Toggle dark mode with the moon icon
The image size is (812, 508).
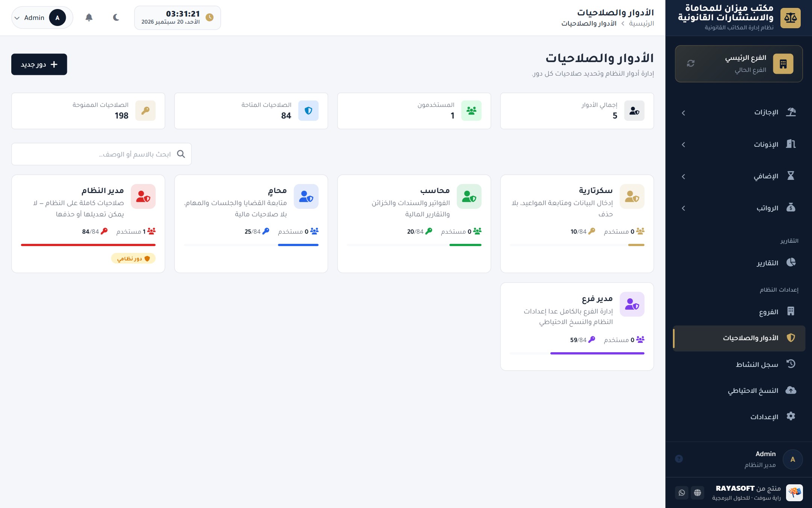click(116, 17)
